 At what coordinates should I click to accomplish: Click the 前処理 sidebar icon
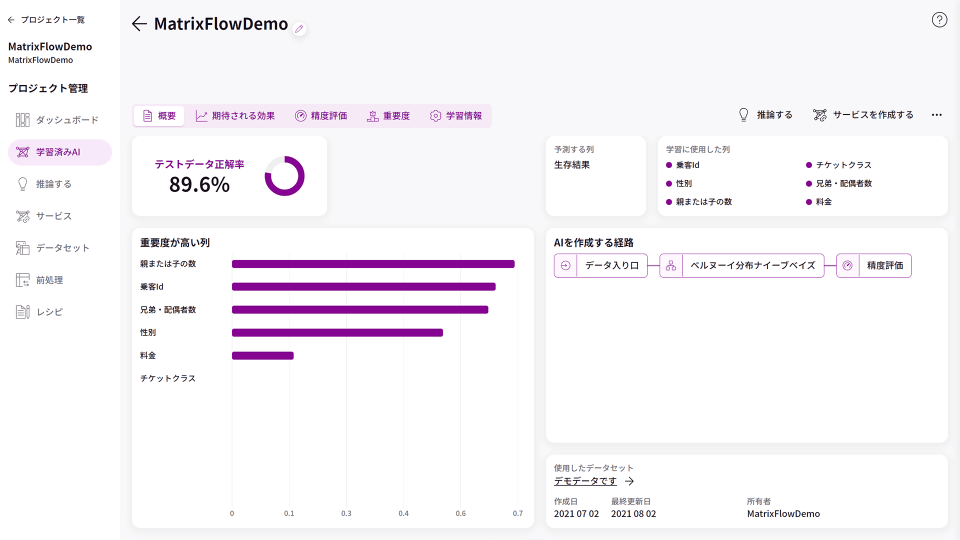[23, 280]
